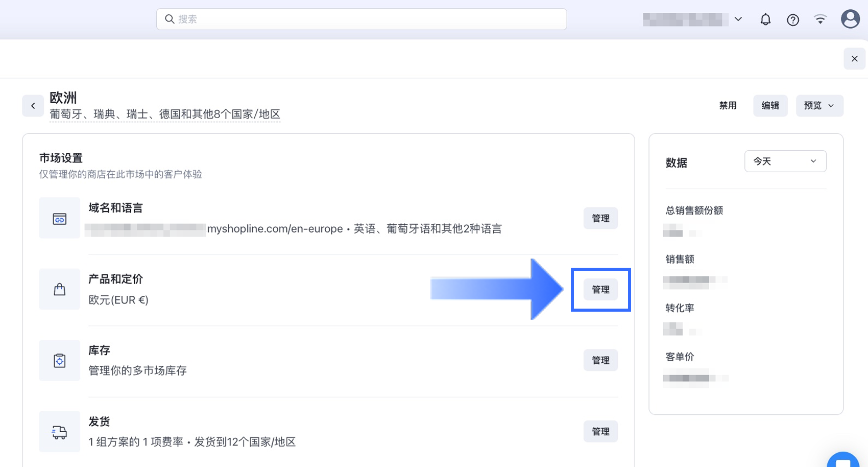Click the notification bell icon
Viewport: 868px width, 467px height.
(x=765, y=19)
